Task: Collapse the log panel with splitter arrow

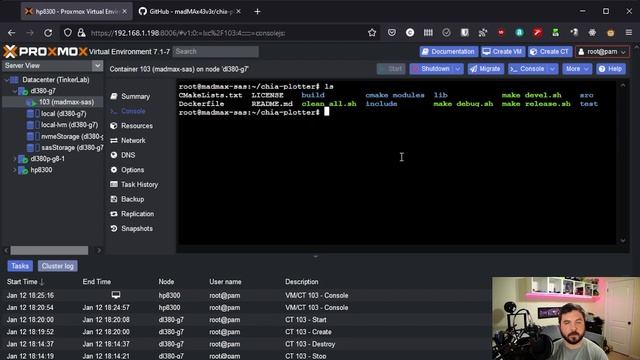Action: point(315,257)
